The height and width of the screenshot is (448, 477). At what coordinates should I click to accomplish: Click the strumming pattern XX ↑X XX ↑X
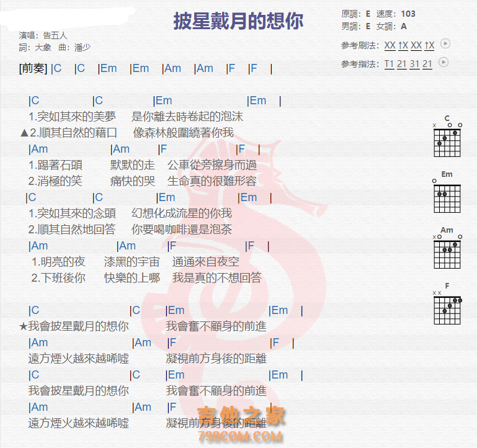pos(409,45)
